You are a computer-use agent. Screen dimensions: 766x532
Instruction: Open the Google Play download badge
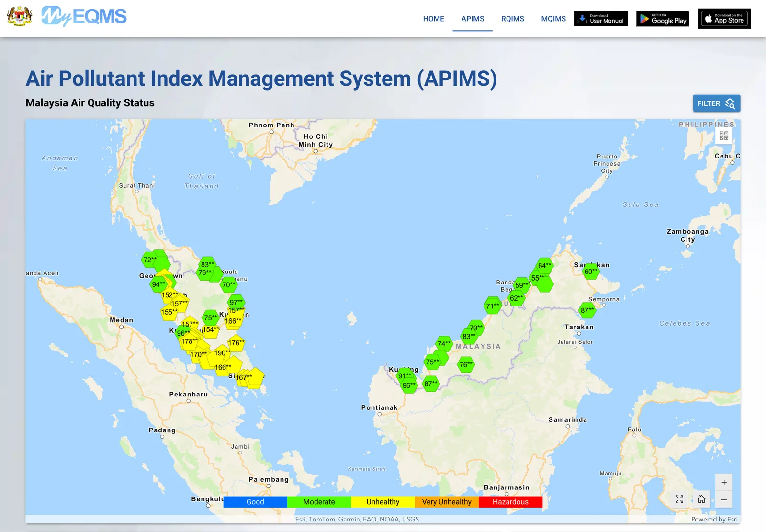tap(663, 19)
